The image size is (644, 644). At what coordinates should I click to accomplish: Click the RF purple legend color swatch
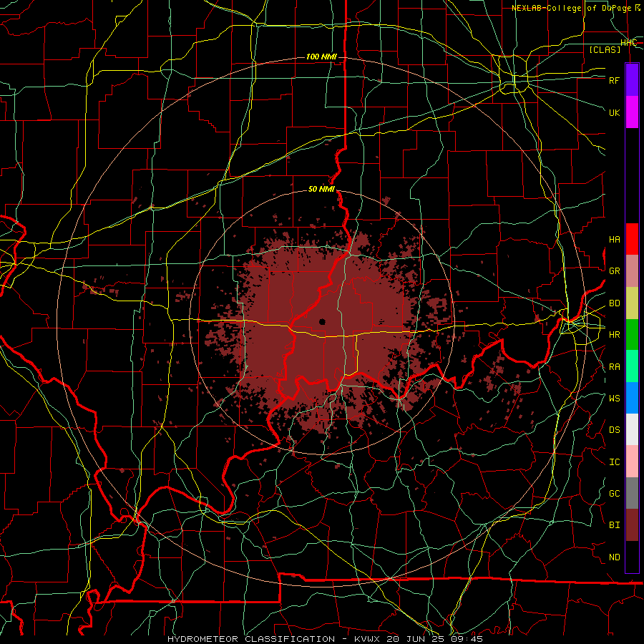[x=632, y=80]
